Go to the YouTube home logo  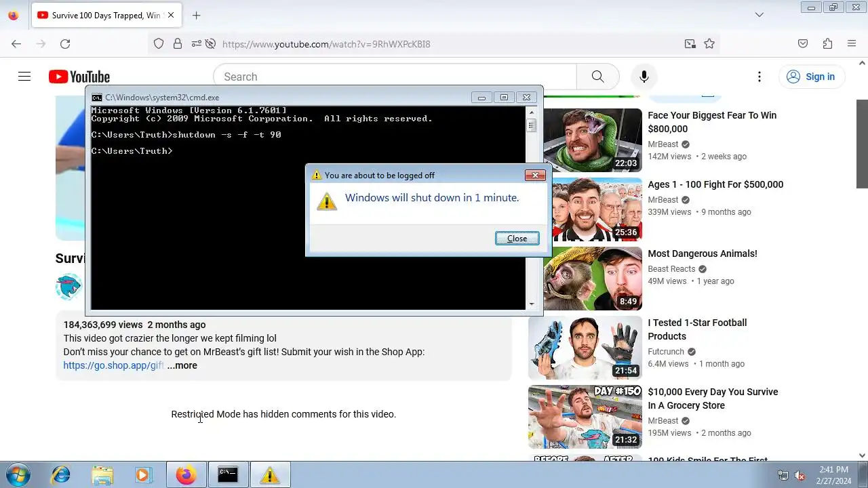tap(79, 77)
